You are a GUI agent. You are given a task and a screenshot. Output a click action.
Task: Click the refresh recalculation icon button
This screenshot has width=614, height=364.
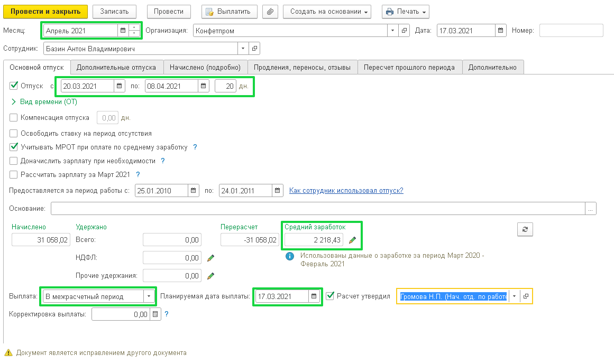(525, 229)
